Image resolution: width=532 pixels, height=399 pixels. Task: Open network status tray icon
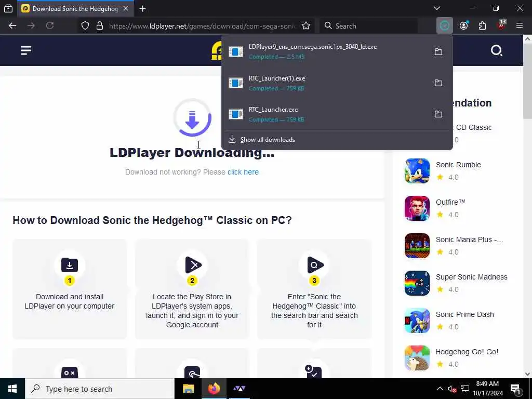point(465,389)
